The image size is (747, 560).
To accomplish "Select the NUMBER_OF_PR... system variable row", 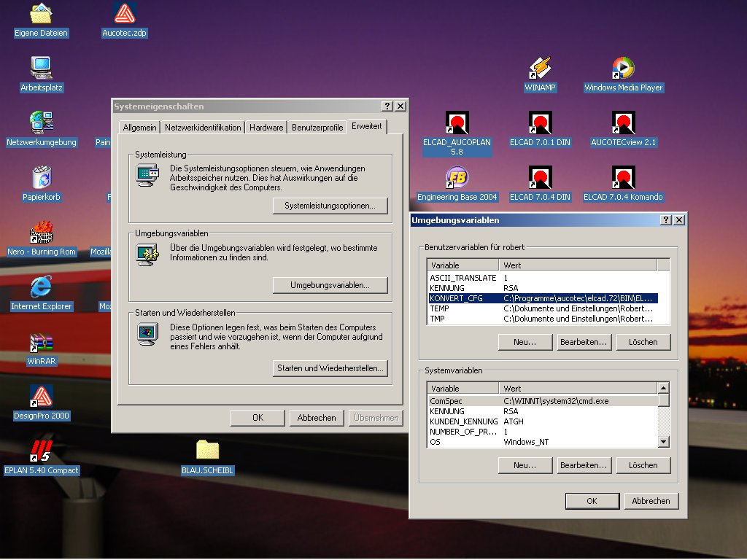I will click(543, 432).
